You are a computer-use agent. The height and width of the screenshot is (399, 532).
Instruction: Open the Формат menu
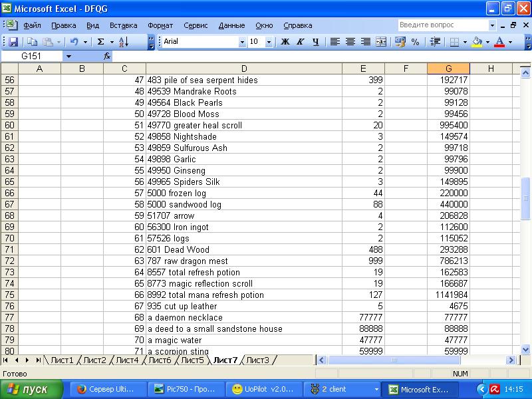(160, 25)
